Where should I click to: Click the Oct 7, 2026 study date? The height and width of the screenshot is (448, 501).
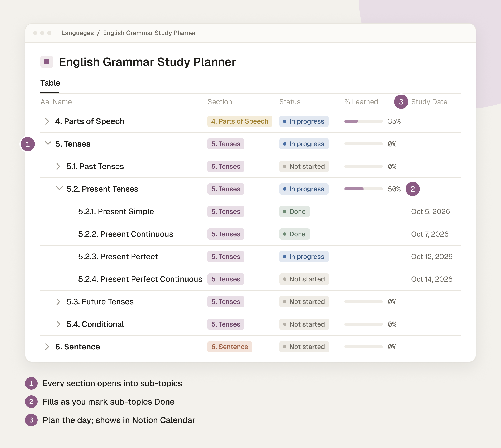pos(430,234)
